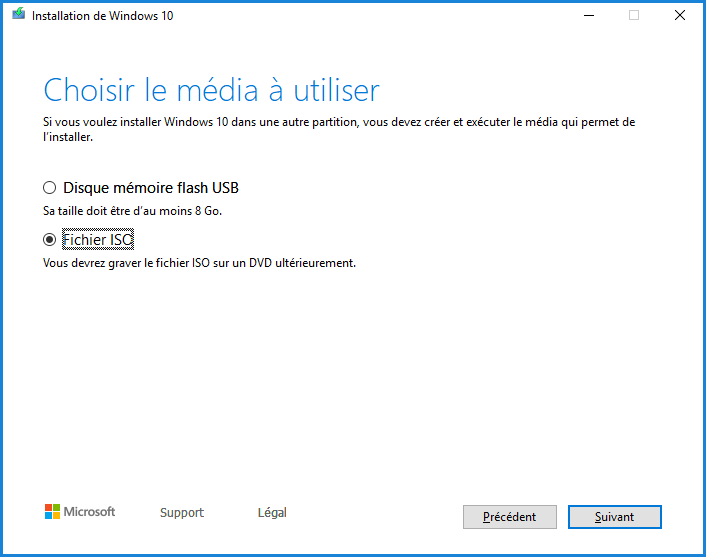The height and width of the screenshot is (557, 706).
Task: Choose the "Disque mémoire flash USB" label
Action: coord(150,188)
